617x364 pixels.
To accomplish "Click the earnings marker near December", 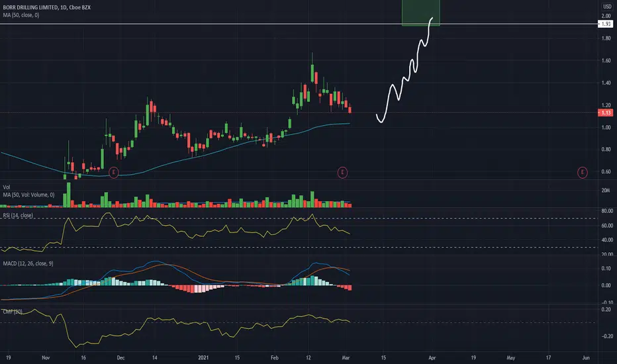I will [113, 172].
